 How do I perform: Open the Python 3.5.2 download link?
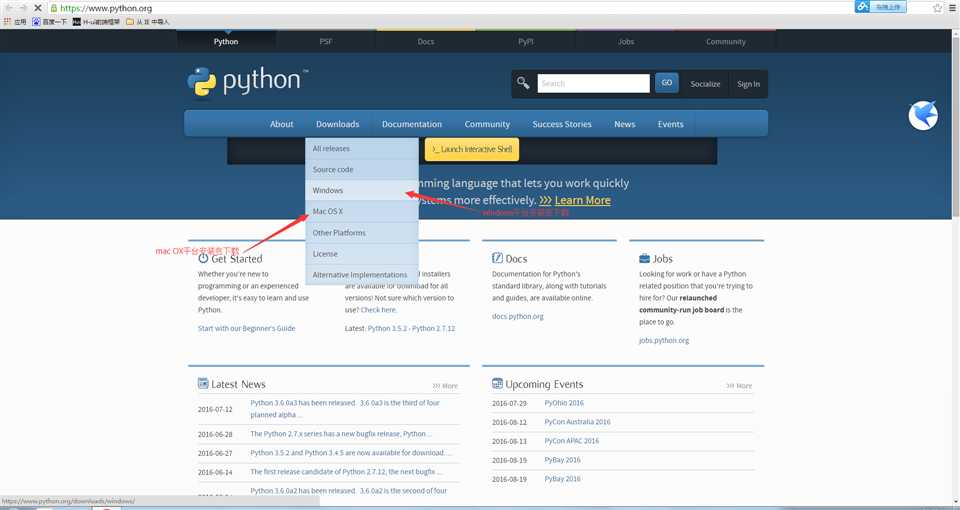[388, 328]
